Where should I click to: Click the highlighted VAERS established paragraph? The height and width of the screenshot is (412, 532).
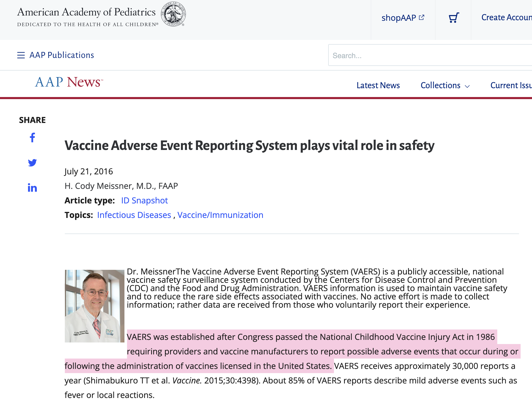[x=311, y=351]
